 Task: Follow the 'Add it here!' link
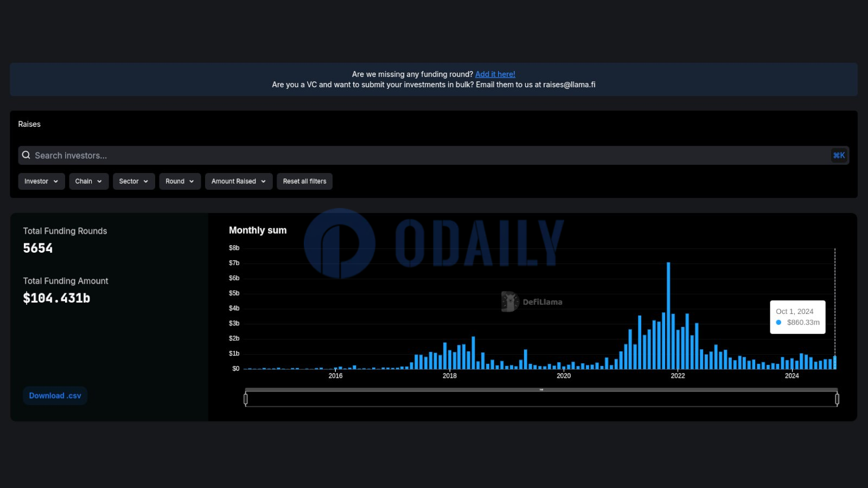click(x=495, y=74)
